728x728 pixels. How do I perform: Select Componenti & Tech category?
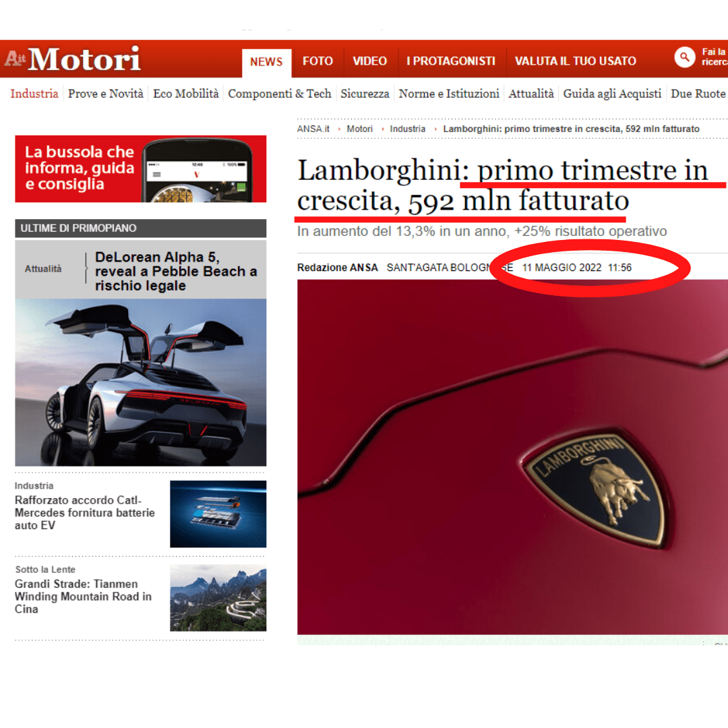280,94
